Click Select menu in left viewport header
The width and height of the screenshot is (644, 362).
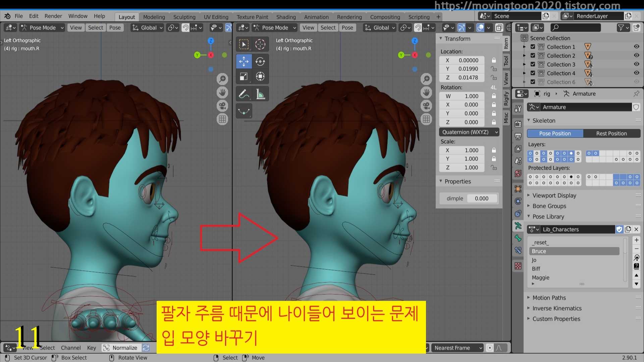[96, 28]
